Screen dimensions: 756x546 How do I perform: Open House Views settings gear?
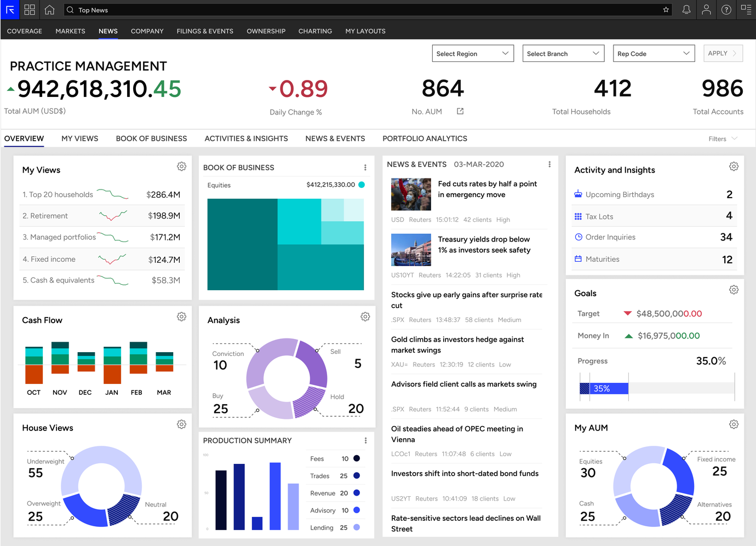(182, 424)
